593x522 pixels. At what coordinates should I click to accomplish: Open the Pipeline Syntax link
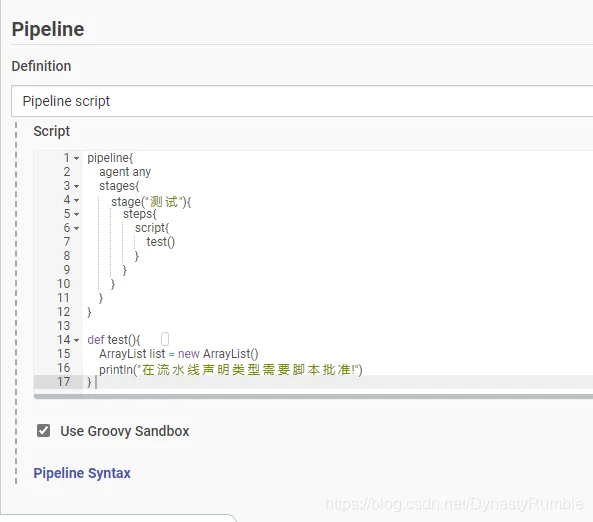(x=82, y=473)
